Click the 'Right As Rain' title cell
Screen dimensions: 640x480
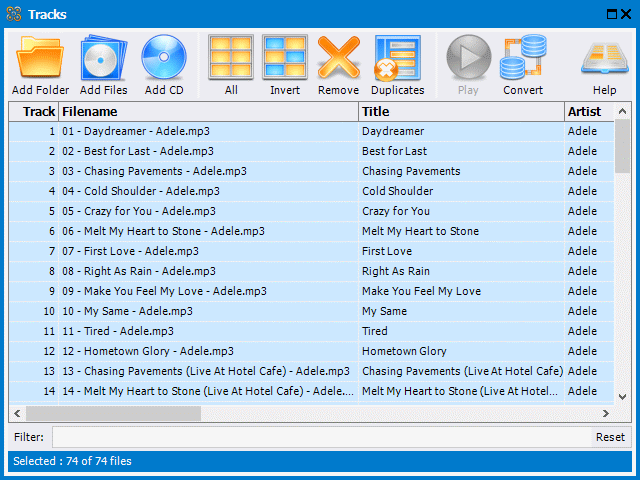click(462, 271)
